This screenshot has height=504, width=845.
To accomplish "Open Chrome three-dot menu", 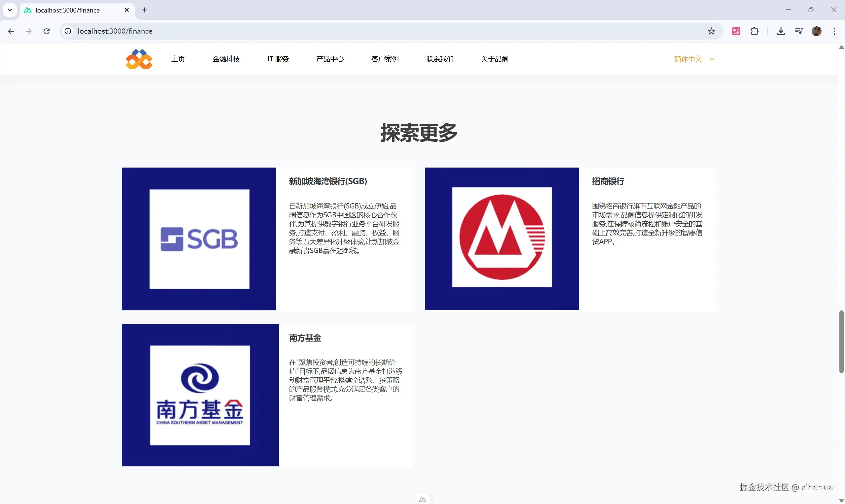I will point(834,31).
